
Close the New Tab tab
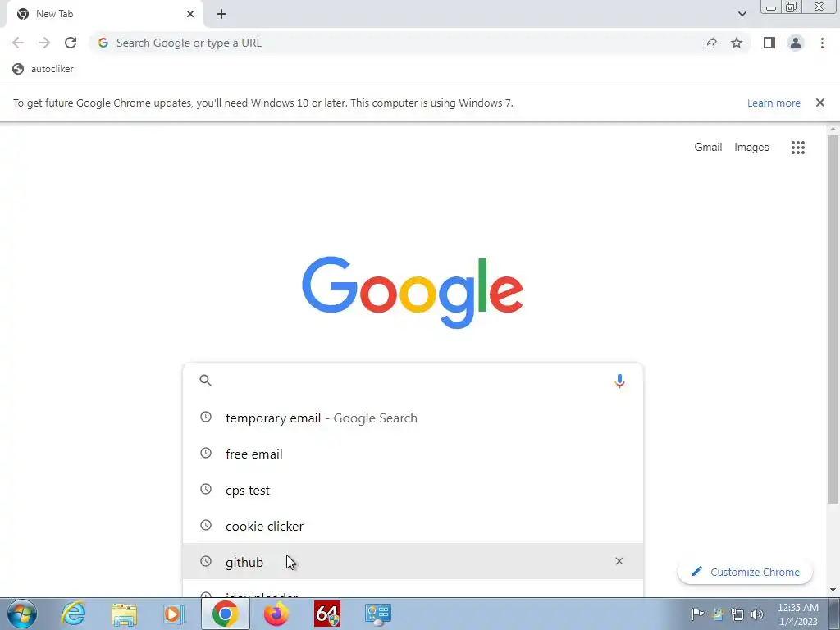(190, 14)
